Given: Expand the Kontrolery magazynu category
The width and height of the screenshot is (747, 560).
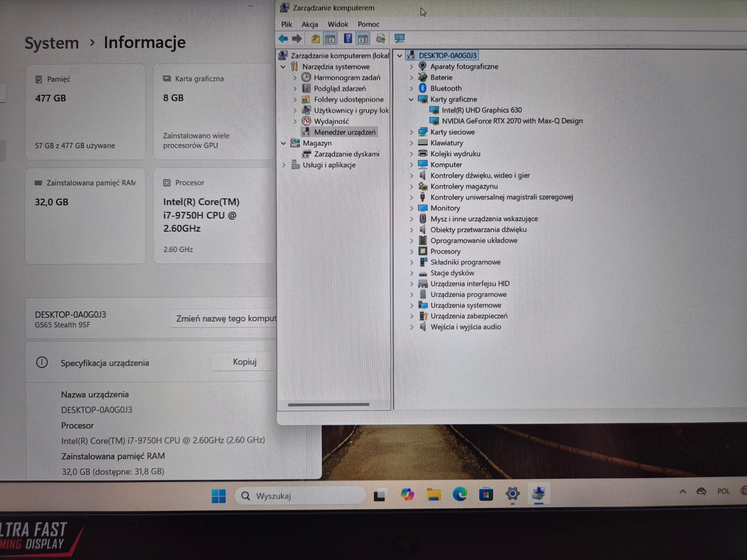Looking at the screenshot, I should pyautogui.click(x=411, y=186).
